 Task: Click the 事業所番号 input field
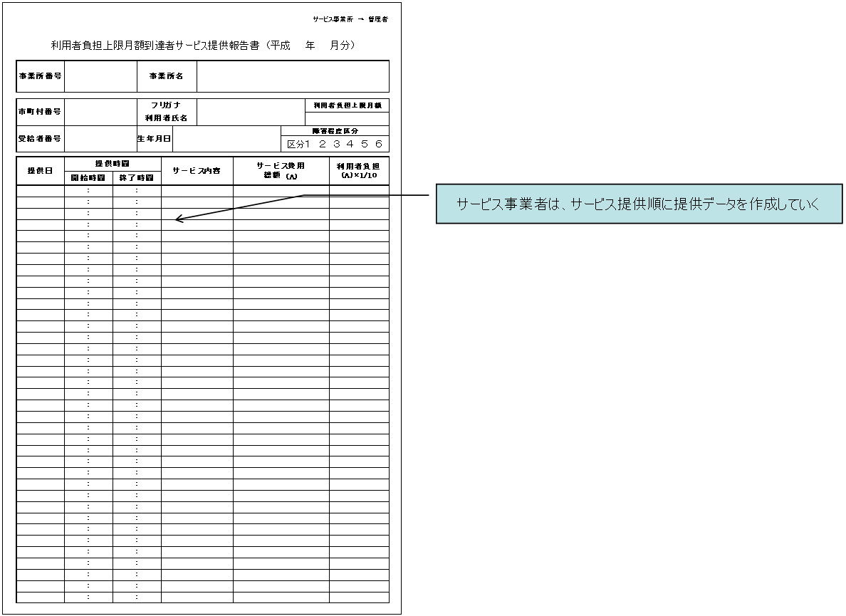point(100,76)
